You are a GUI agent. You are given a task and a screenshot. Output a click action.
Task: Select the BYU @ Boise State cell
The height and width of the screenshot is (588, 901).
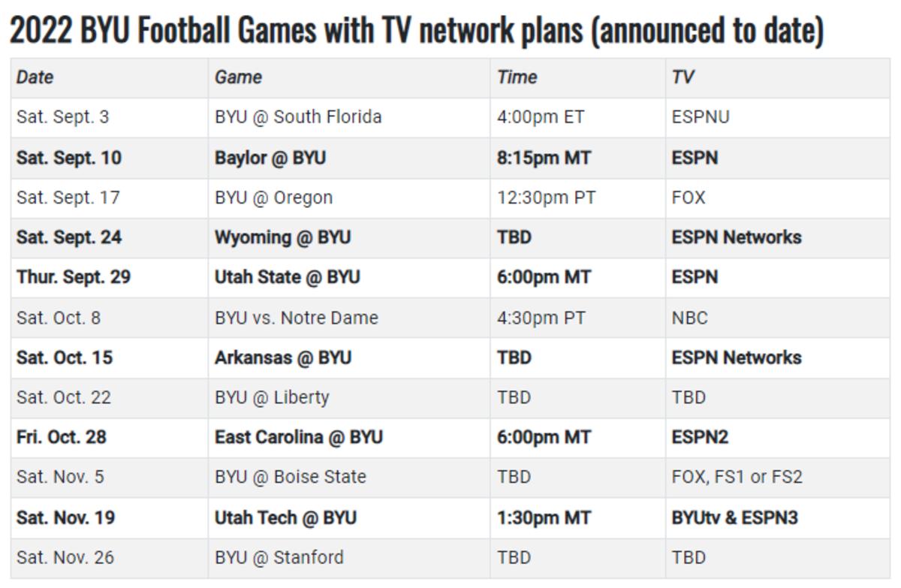pos(291,477)
